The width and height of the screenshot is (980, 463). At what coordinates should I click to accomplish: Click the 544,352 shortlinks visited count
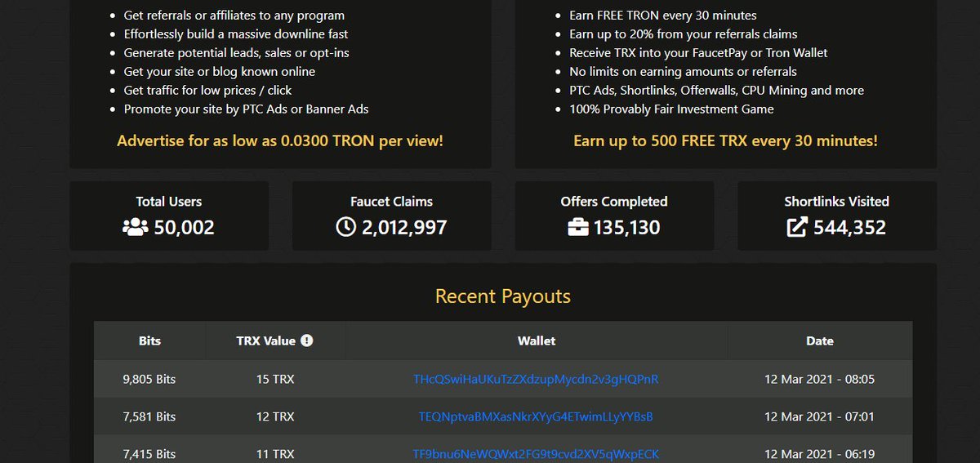(849, 227)
